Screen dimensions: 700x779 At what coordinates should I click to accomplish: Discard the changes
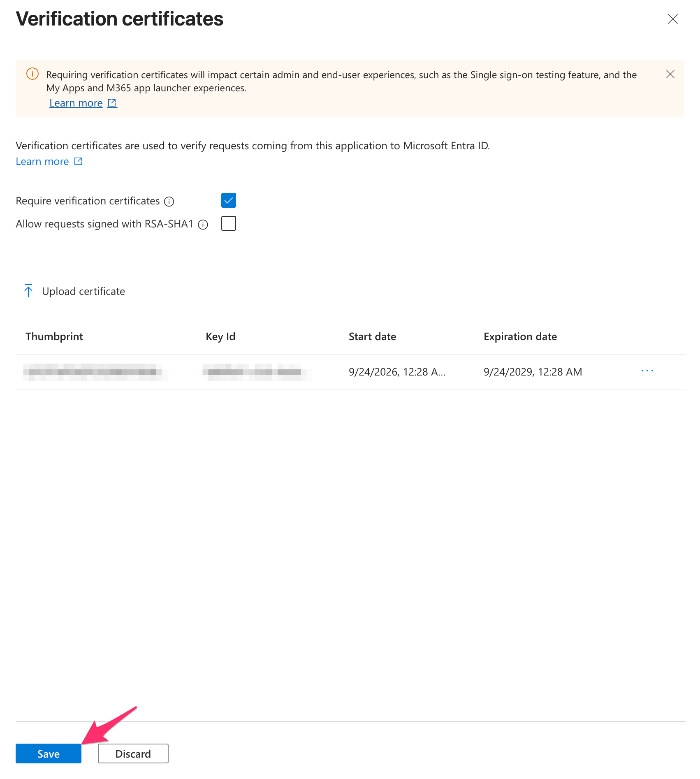coord(133,753)
